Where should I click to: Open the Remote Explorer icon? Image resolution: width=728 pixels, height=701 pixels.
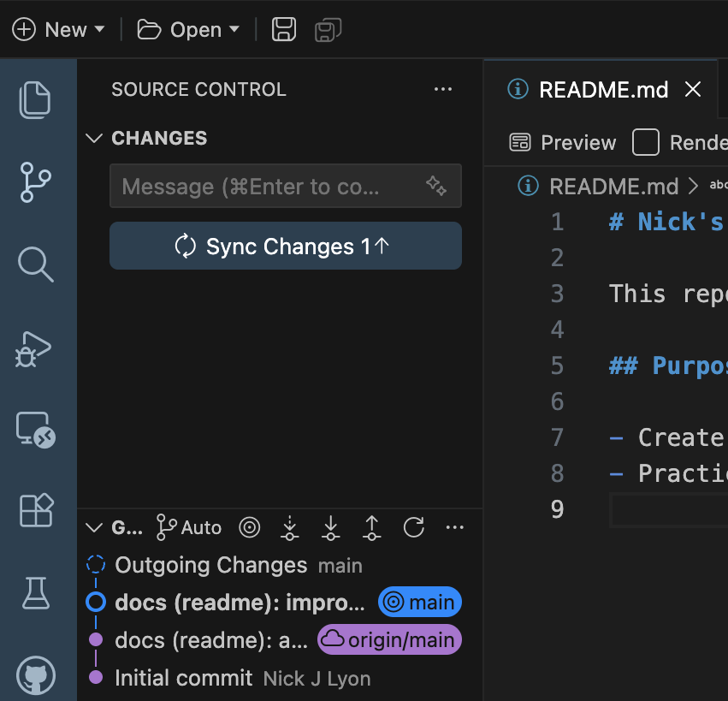pyautogui.click(x=36, y=429)
